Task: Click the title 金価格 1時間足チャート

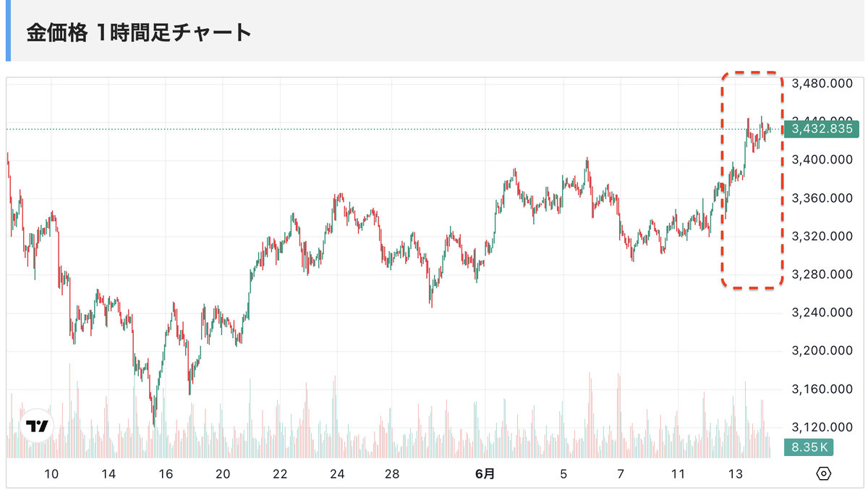Action: point(139,33)
